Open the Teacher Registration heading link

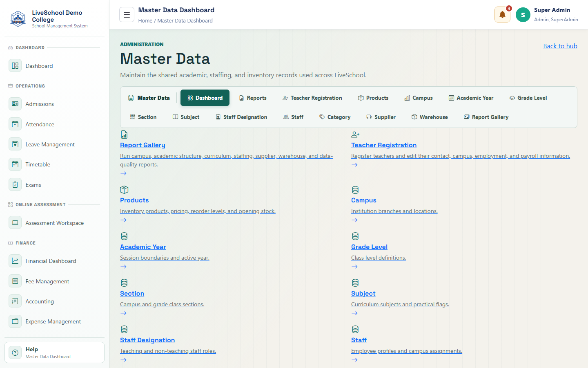pos(384,145)
